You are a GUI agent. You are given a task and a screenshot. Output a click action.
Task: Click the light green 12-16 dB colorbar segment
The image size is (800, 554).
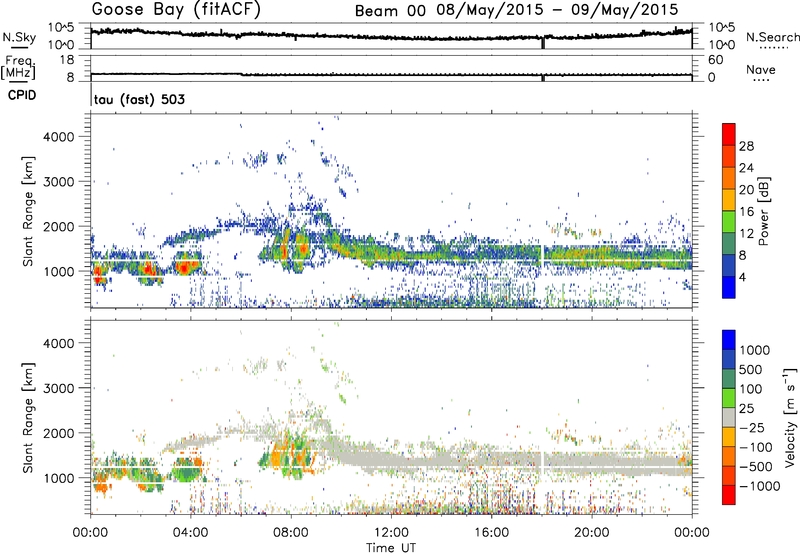pyautogui.click(x=729, y=222)
